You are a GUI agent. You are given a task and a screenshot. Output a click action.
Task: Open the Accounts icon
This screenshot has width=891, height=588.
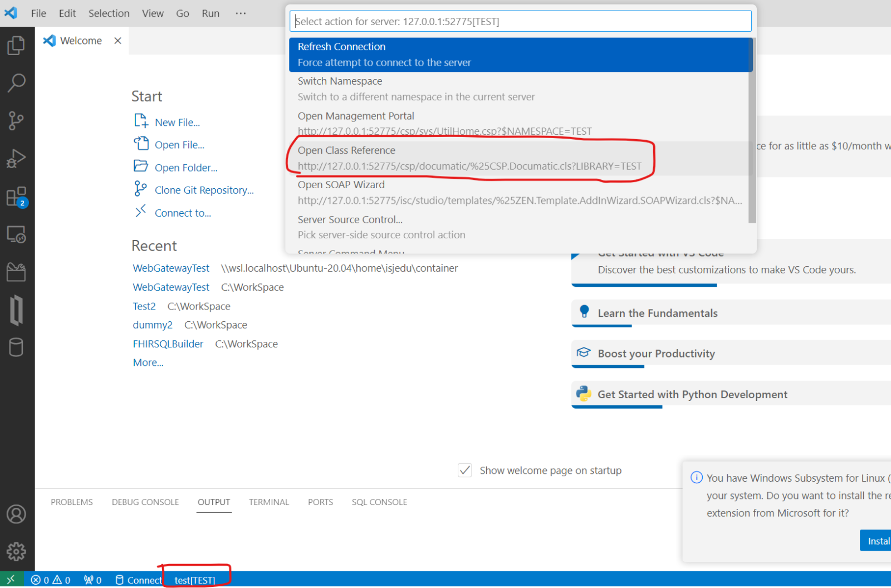pyautogui.click(x=16, y=514)
